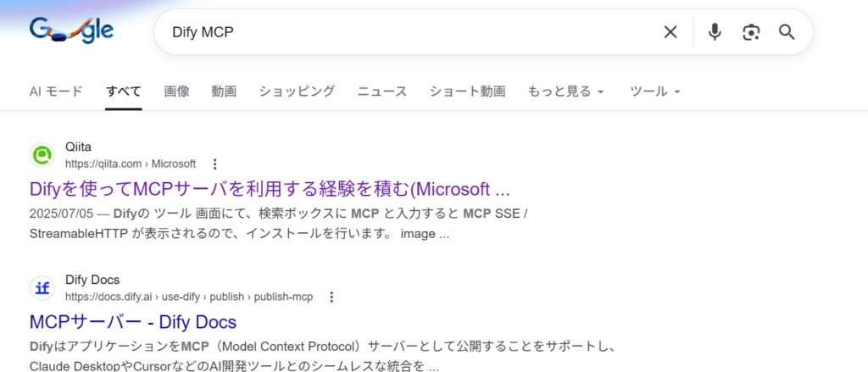
Task: Open the ショッピング tab
Action: tap(297, 92)
